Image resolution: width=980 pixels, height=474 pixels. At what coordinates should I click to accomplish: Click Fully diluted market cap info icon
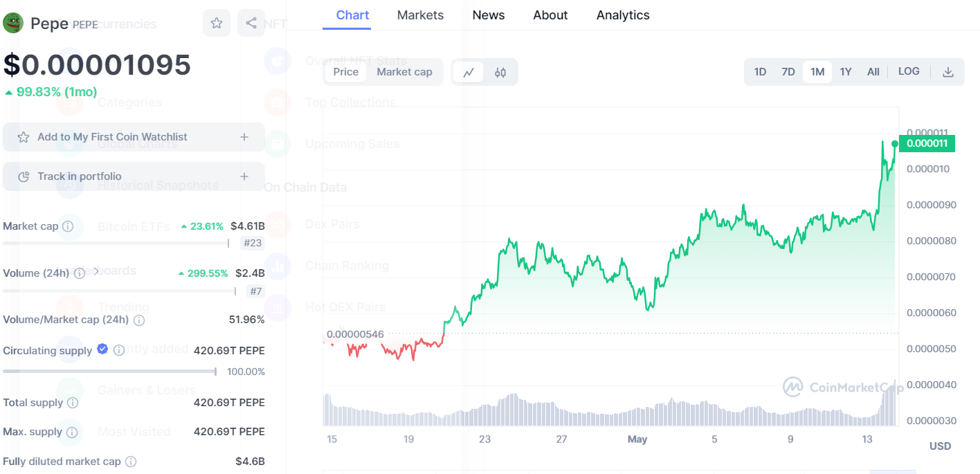point(130,462)
